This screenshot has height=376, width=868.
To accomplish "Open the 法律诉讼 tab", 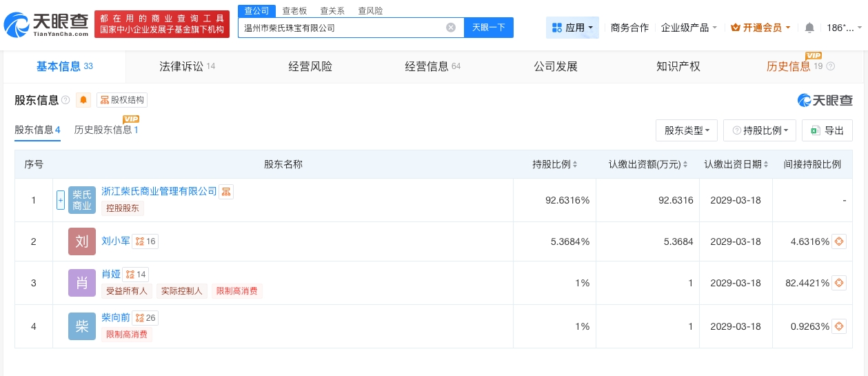I will [187, 66].
